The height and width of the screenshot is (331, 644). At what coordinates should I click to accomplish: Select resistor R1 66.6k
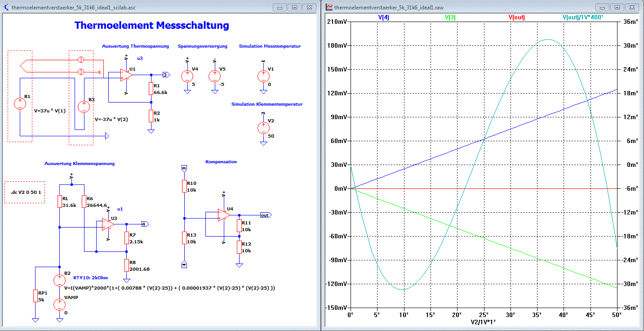point(151,89)
